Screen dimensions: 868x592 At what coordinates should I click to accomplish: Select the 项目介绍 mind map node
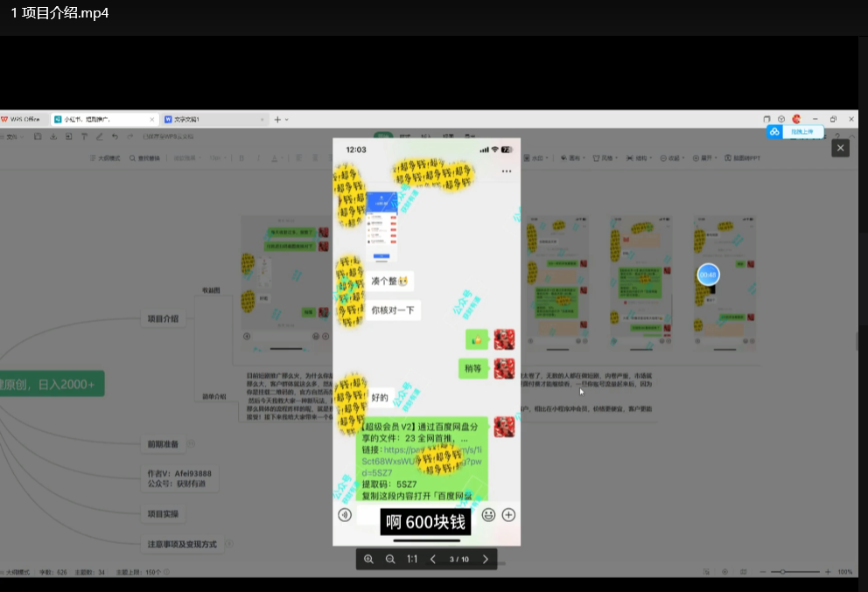tap(163, 318)
